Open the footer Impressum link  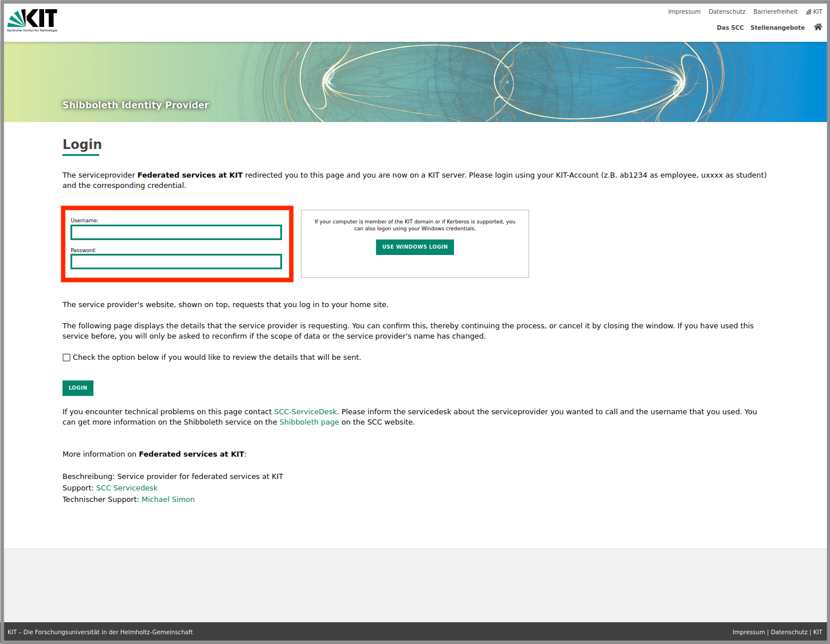[749, 632]
